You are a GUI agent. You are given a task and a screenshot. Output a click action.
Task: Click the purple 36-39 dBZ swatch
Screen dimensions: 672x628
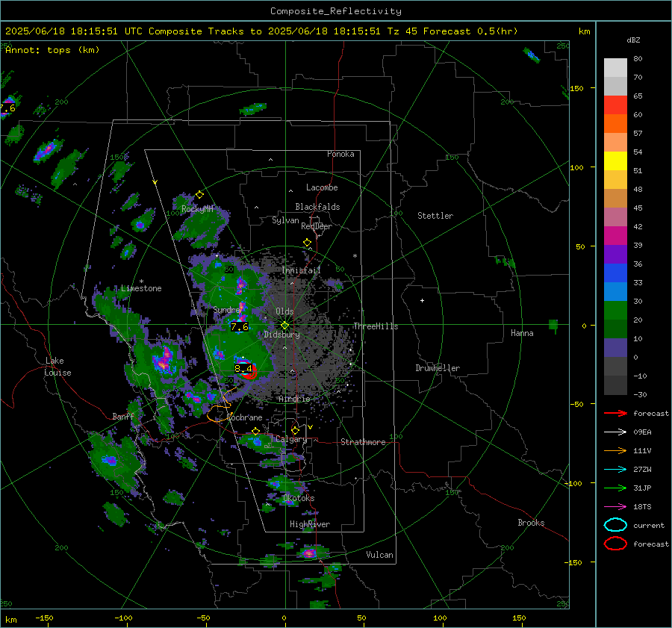tap(615, 254)
